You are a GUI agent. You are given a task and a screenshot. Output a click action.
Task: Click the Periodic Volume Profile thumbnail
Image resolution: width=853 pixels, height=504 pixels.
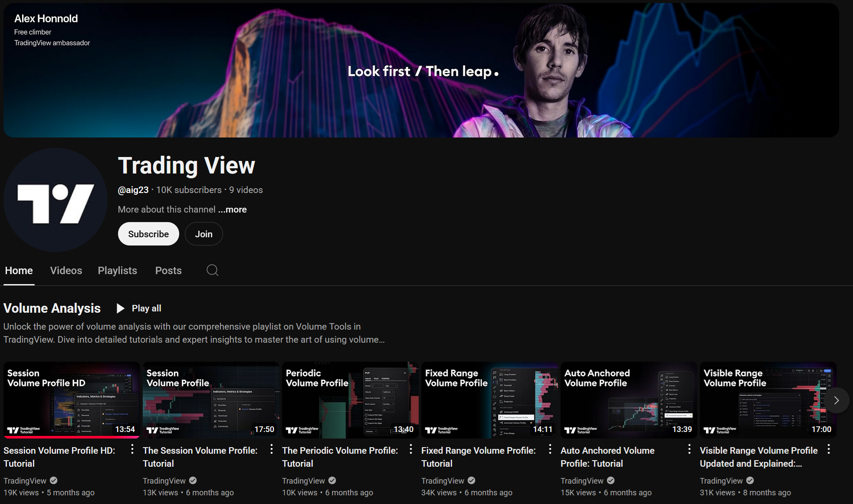click(x=350, y=400)
